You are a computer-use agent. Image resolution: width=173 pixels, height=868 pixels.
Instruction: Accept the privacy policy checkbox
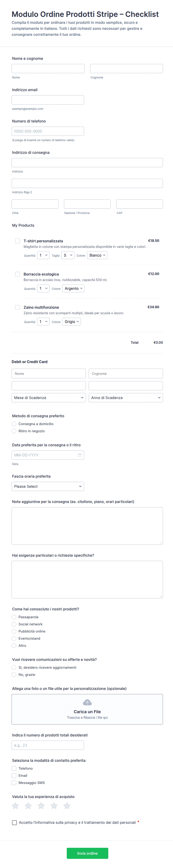pos(15,822)
